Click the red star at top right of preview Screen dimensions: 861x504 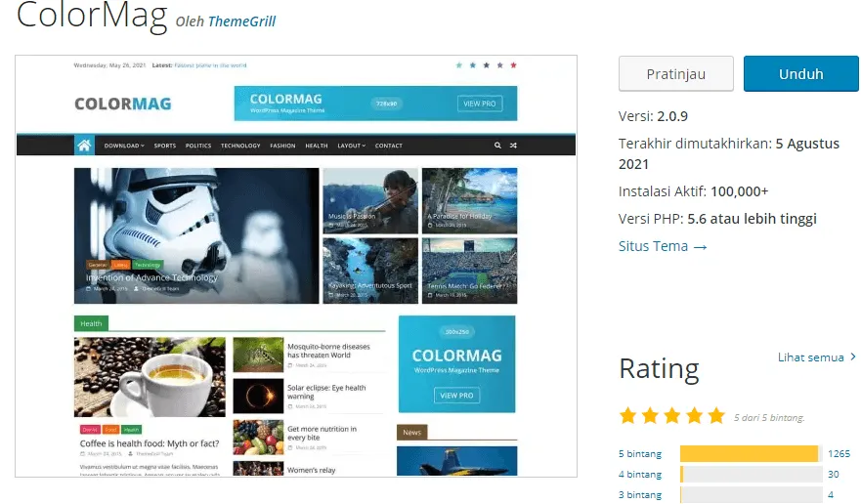pos(514,65)
